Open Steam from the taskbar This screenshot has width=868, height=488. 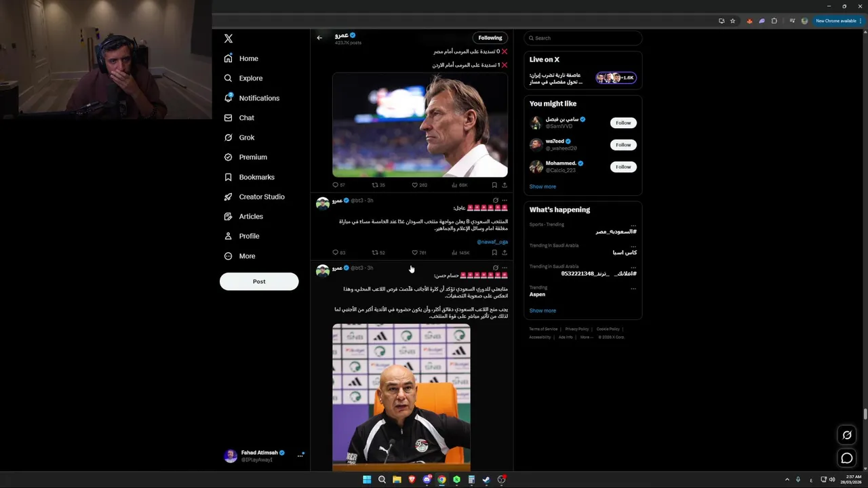pos(486,480)
